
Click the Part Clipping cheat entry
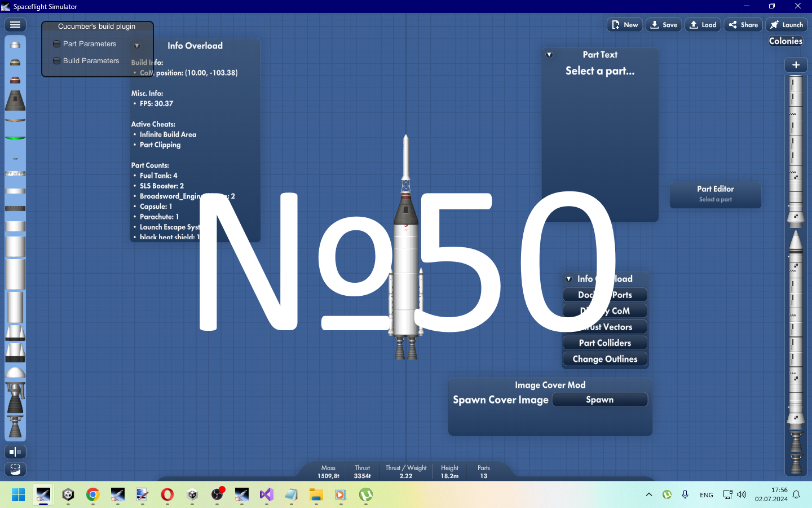(160, 145)
